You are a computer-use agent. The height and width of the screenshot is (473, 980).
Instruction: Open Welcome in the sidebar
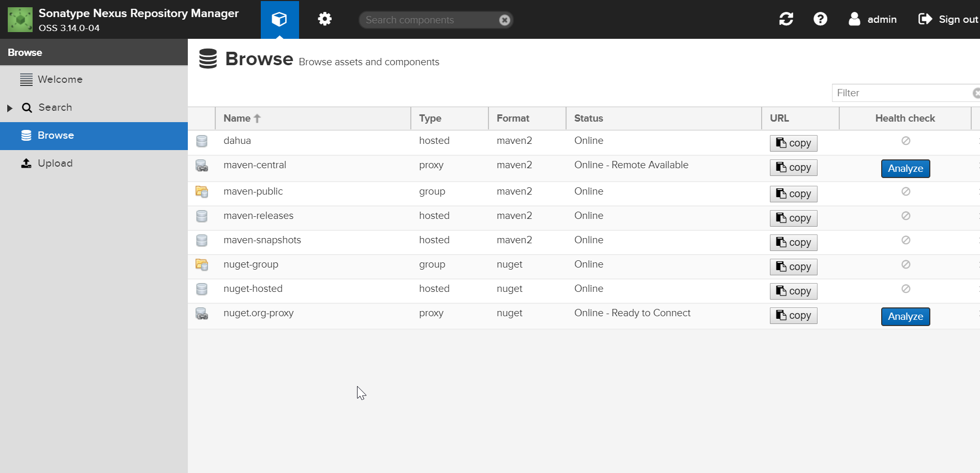point(94,80)
